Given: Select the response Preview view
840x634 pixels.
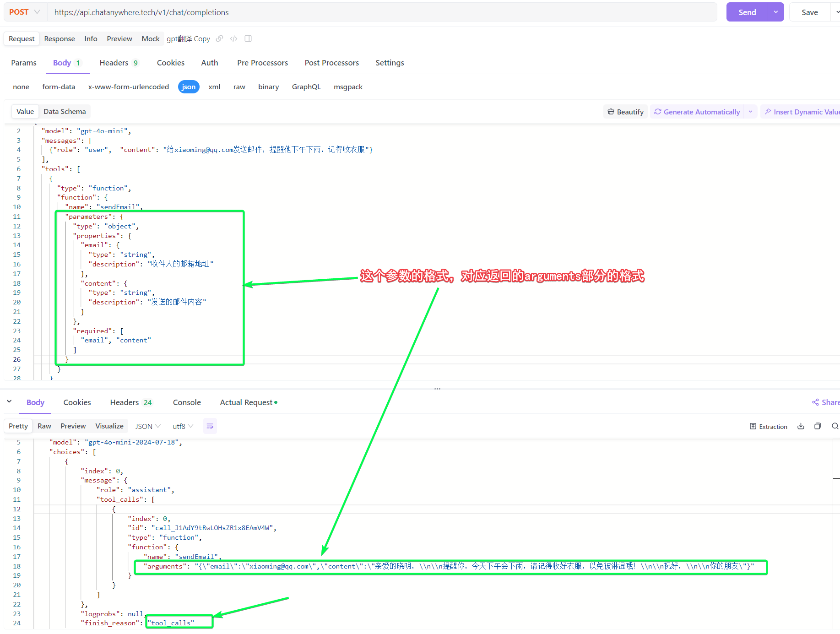Looking at the screenshot, I should coord(73,426).
